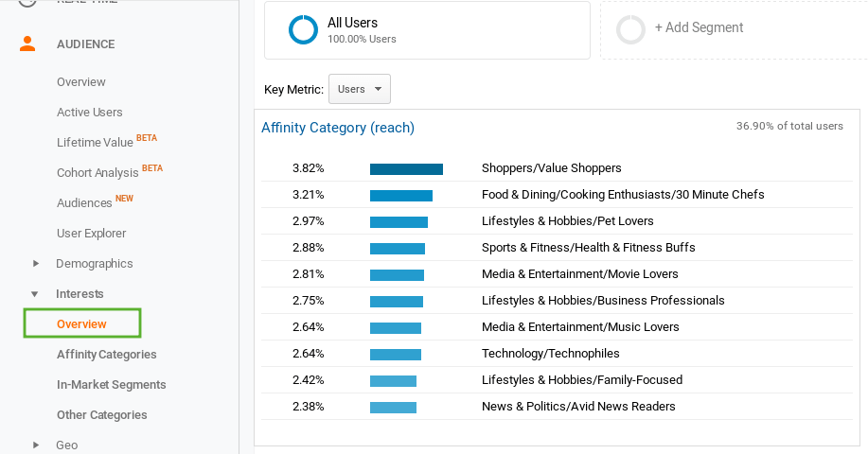The height and width of the screenshot is (454, 868).
Task: Click the + Add Segment button
Action: pyautogui.click(x=699, y=27)
